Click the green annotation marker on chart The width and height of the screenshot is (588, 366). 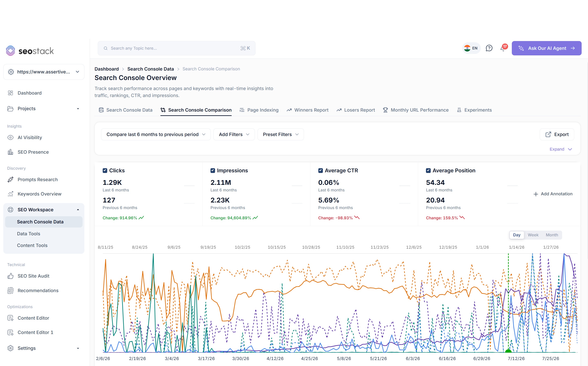click(x=508, y=351)
